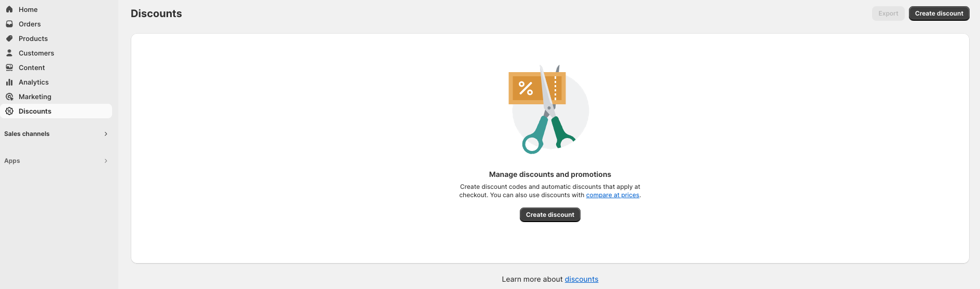Click the Marketing target icon
The height and width of the screenshot is (289, 980).
pyautogui.click(x=9, y=97)
